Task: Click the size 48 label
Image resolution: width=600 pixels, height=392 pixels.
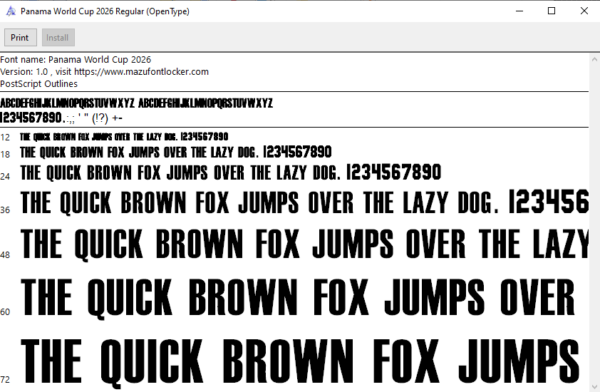Action: tap(5, 255)
